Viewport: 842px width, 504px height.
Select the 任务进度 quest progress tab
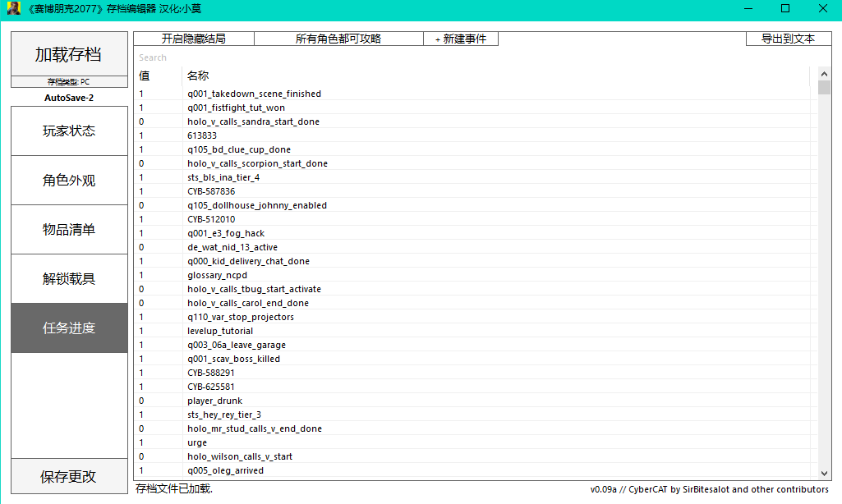[69, 328]
